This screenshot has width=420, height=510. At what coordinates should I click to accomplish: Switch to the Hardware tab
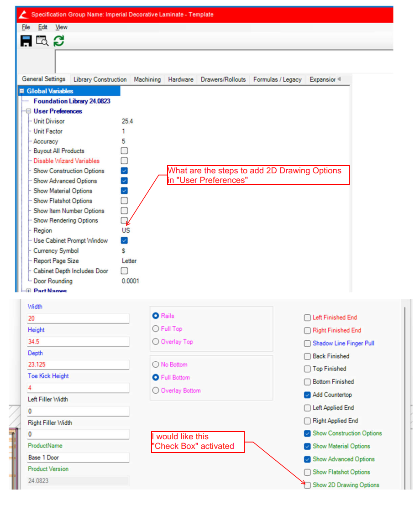[x=181, y=79]
